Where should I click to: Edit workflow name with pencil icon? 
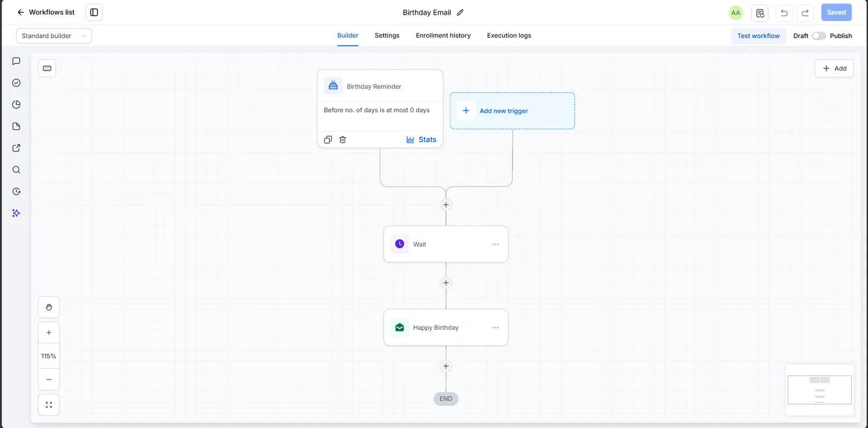[x=460, y=12]
